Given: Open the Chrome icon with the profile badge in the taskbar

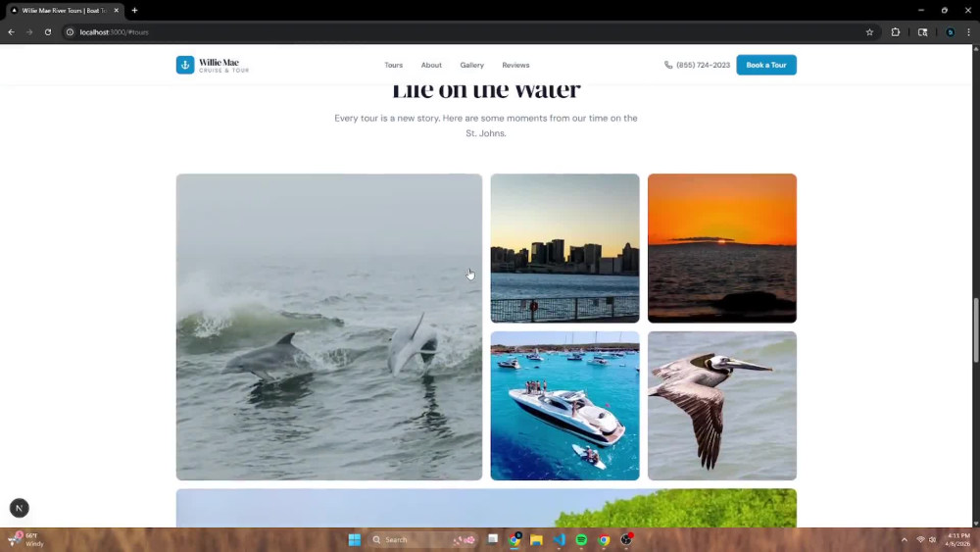Looking at the screenshot, I should [x=514, y=539].
